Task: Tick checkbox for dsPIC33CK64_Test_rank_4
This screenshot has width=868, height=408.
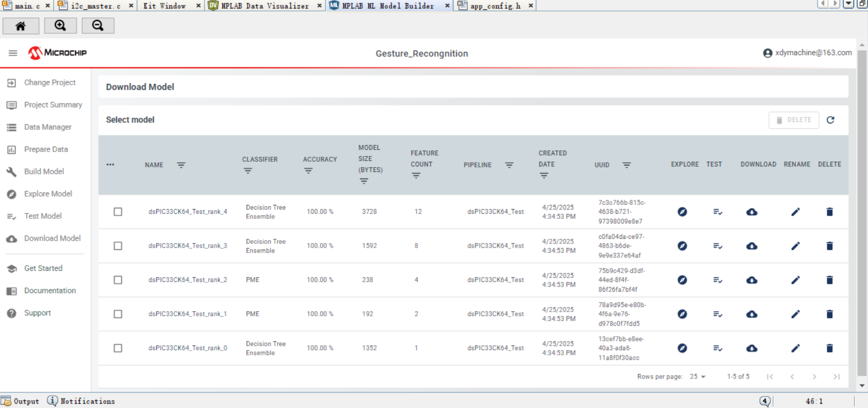Action: tap(118, 212)
